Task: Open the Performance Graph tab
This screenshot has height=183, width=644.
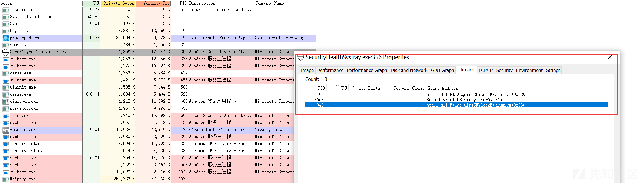Action: tap(367, 70)
